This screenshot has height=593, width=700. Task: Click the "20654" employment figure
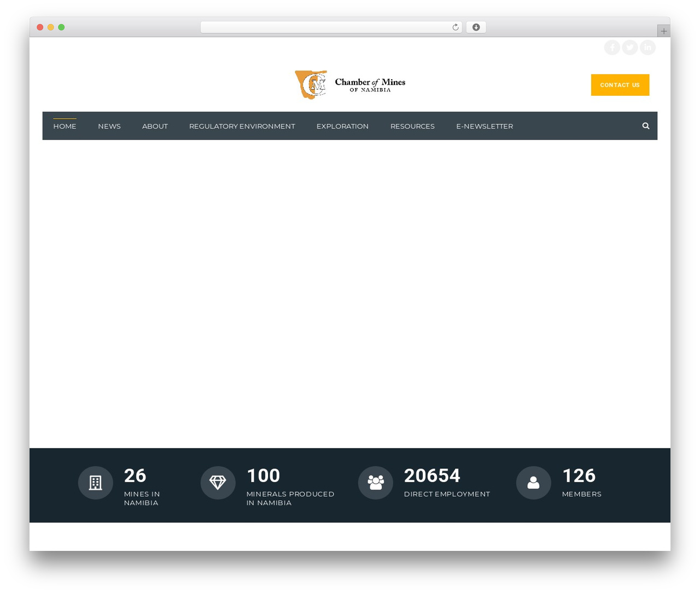432,475
